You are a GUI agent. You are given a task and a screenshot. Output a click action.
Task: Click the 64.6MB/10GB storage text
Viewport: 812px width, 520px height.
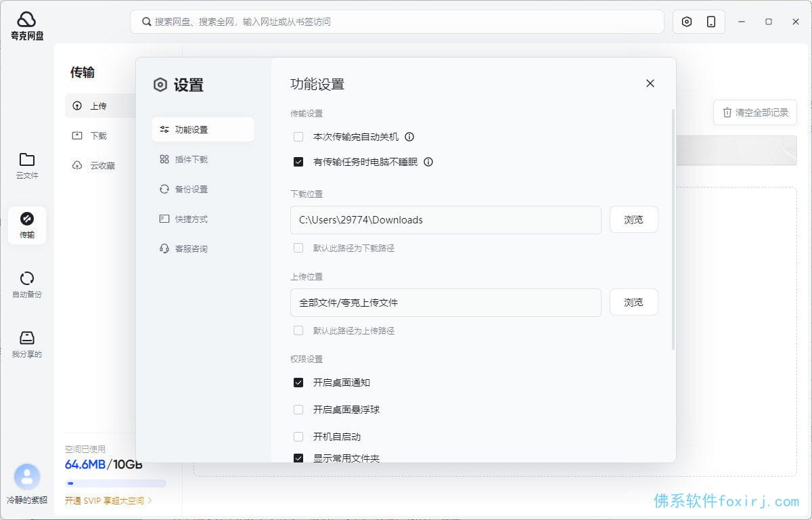pos(104,464)
